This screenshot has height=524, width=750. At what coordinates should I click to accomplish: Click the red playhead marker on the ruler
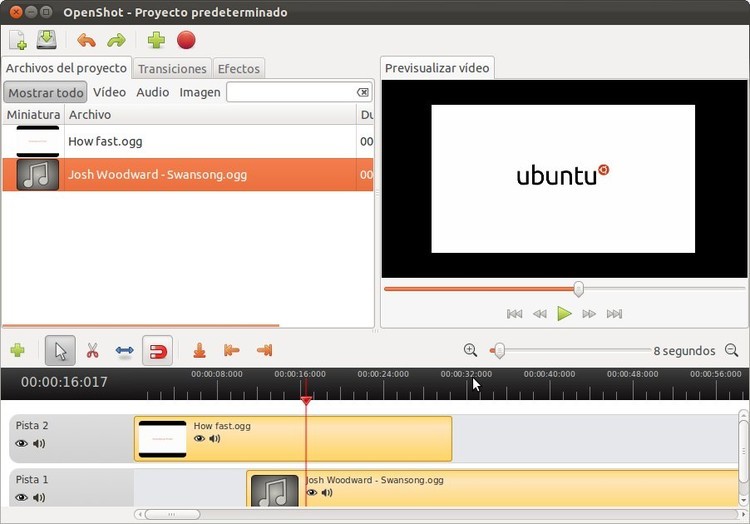click(x=306, y=401)
